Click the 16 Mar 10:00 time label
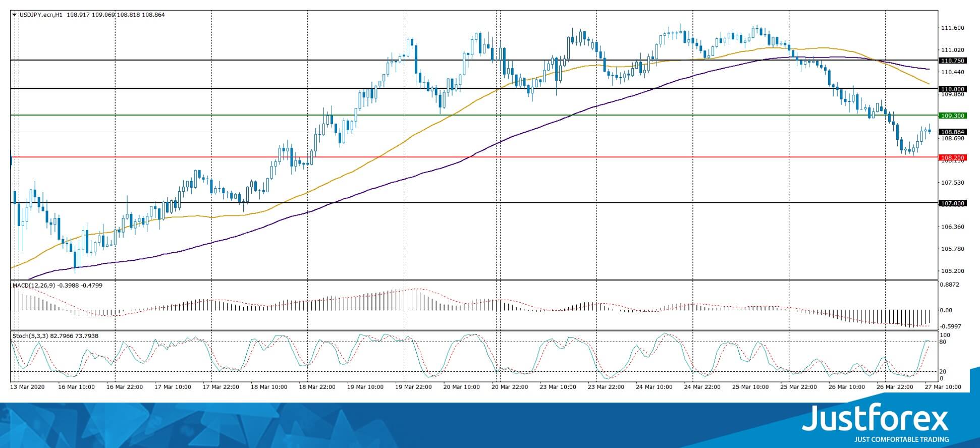 pyautogui.click(x=76, y=387)
